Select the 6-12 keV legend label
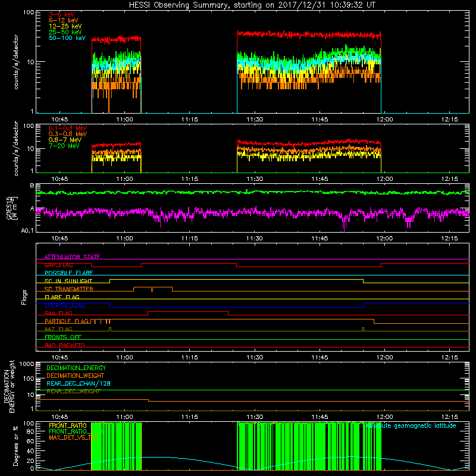This screenshot has height=476, width=476. click(x=64, y=20)
